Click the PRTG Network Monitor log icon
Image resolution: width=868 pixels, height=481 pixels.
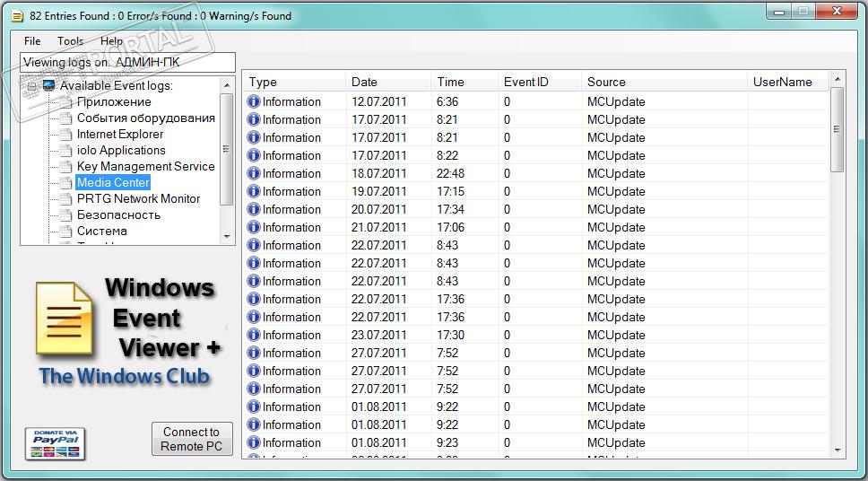point(65,198)
